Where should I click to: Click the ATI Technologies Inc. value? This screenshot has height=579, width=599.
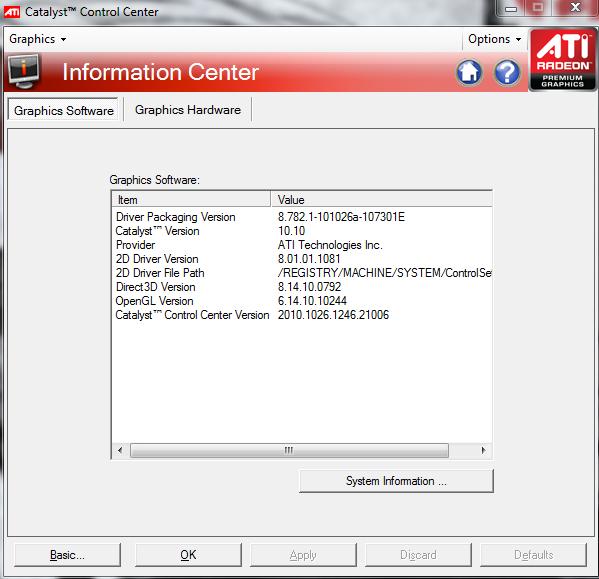330,245
